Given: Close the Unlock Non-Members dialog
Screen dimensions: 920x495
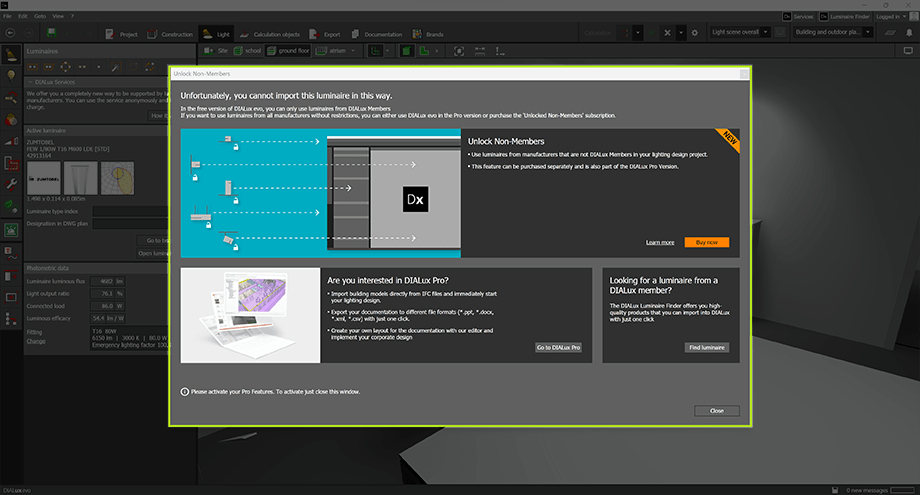Looking at the screenshot, I should point(716,411).
